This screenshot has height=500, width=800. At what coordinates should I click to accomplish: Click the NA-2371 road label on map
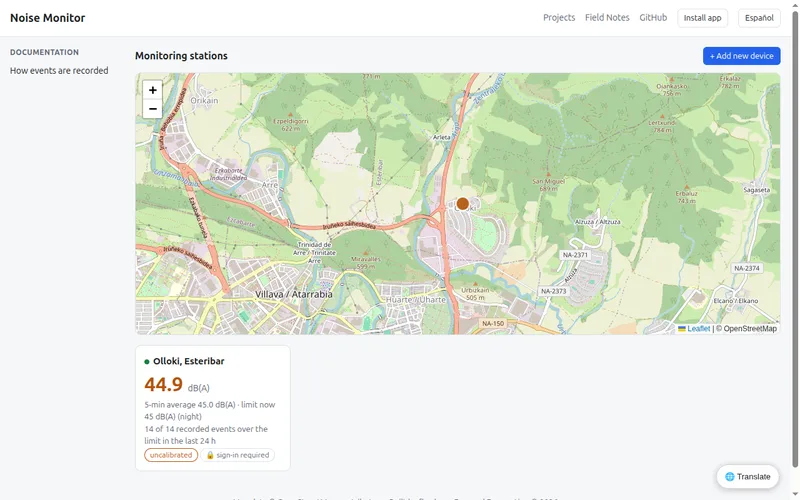click(x=575, y=255)
